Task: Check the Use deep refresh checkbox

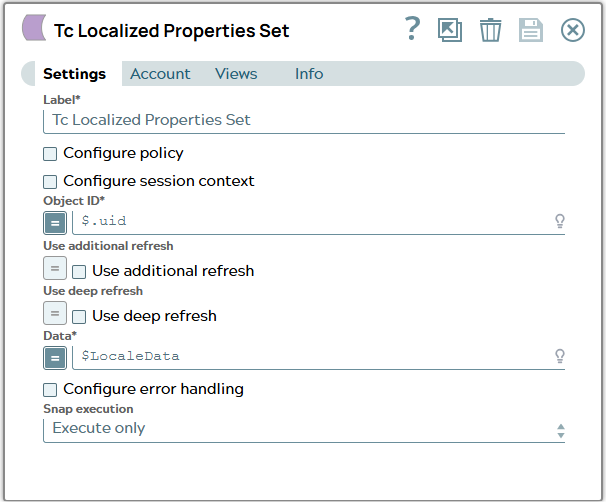Action: tap(79, 317)
